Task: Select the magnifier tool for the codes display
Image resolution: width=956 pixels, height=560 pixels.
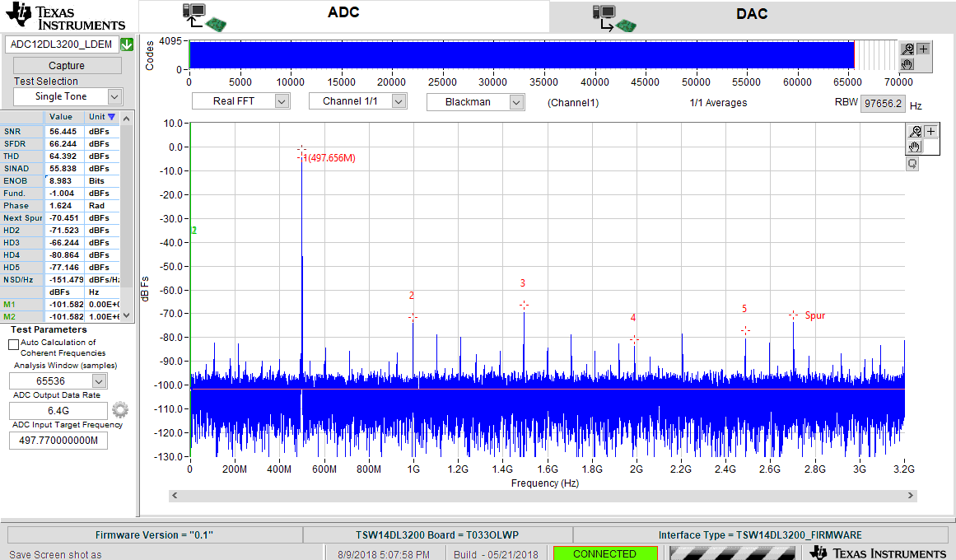Action: point(906,48)
